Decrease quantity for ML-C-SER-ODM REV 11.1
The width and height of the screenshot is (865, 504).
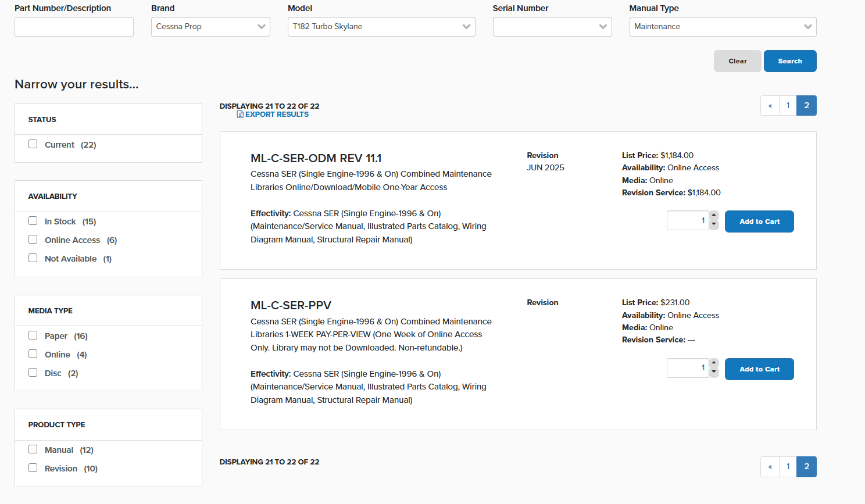[714, 225]
